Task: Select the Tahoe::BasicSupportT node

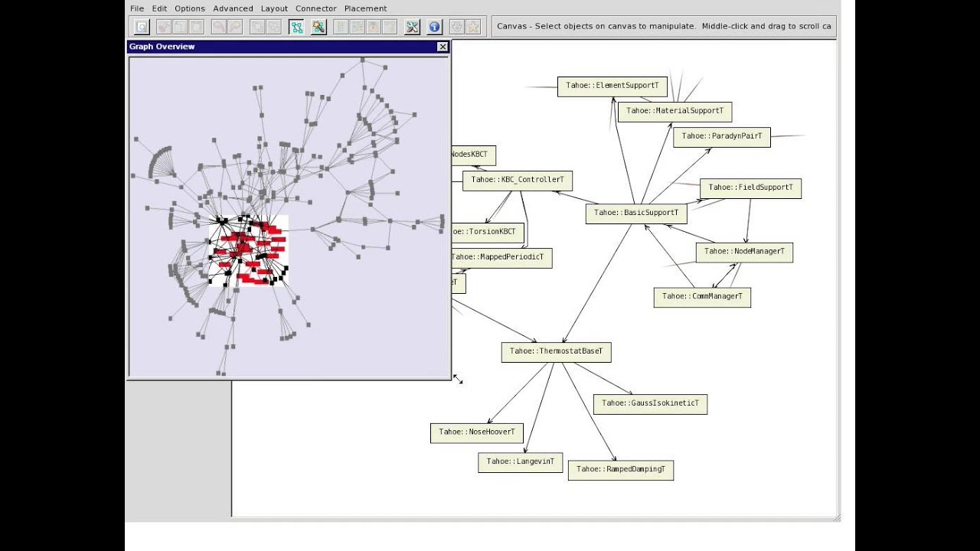Action: pyautogui.click(x=636, y=213)
